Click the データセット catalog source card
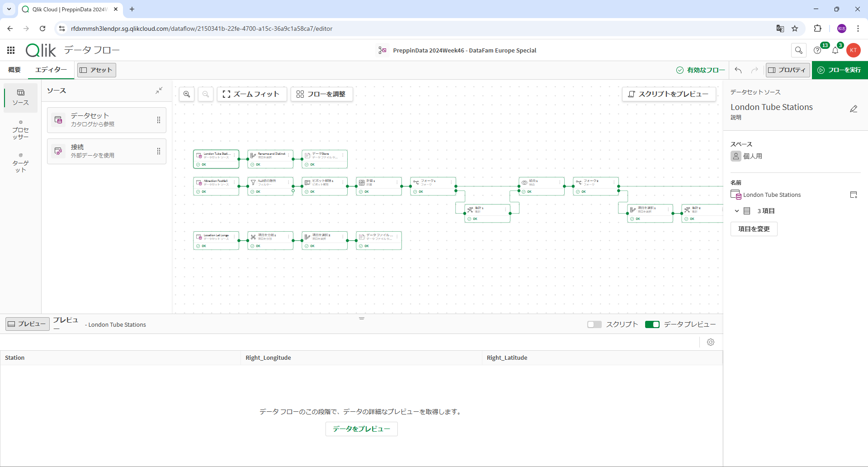 click(107, 120)
